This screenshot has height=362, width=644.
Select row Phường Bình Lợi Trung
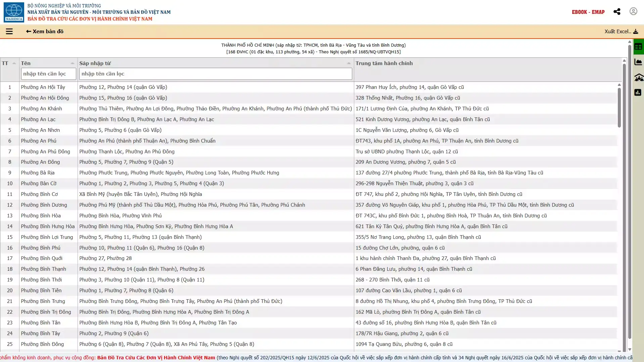[x=309, y=237]
